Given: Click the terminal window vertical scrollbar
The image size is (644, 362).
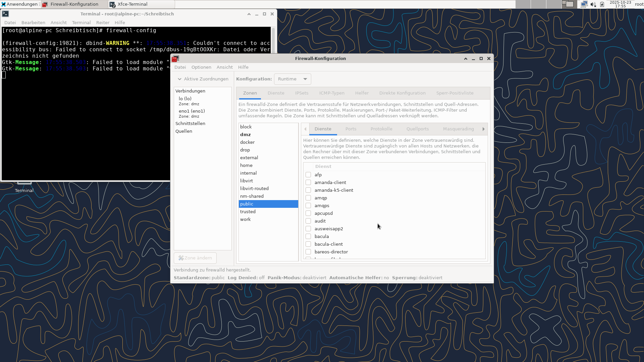Looking at the screenshot, I should pyautogui.click(x=273, y=40).
